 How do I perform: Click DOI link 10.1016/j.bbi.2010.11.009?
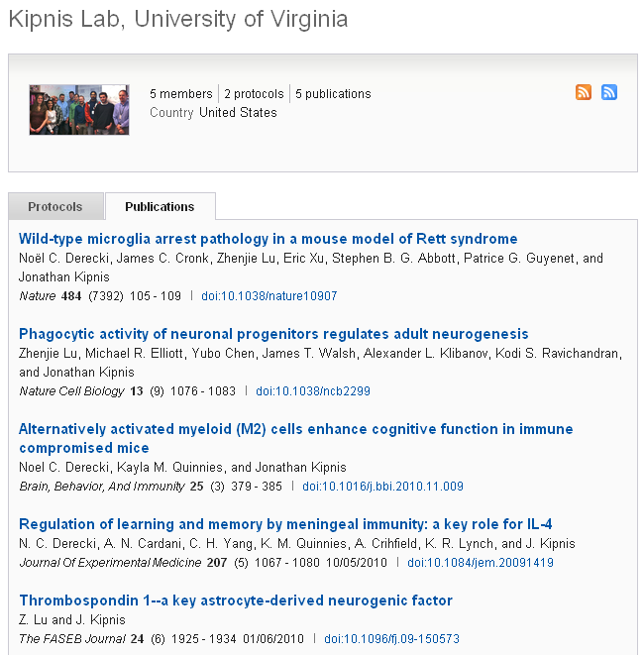click(382, 487)
